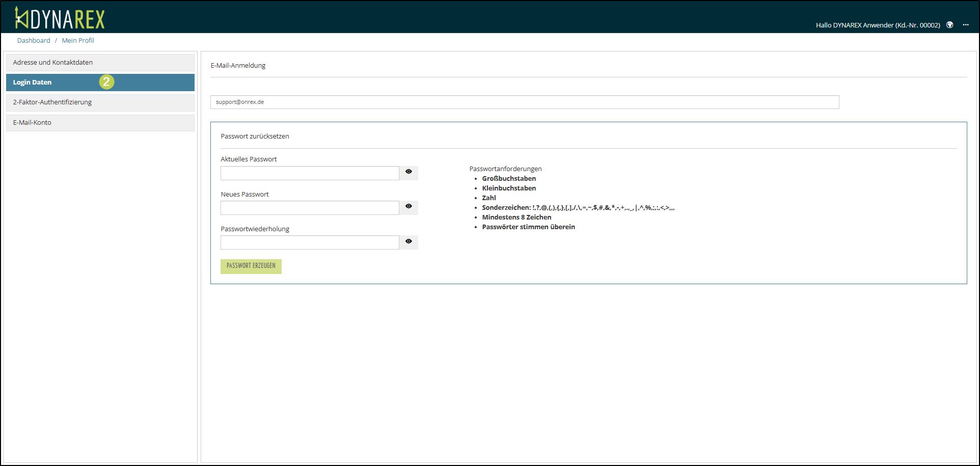Click the Passwort zurücksetzen heading
This screenshot has width=980, height=466.
(255, 136)
